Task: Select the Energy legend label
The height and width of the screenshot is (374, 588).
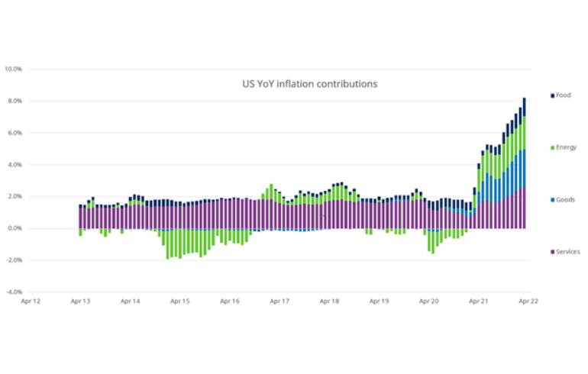Action: tap(567, 147)
